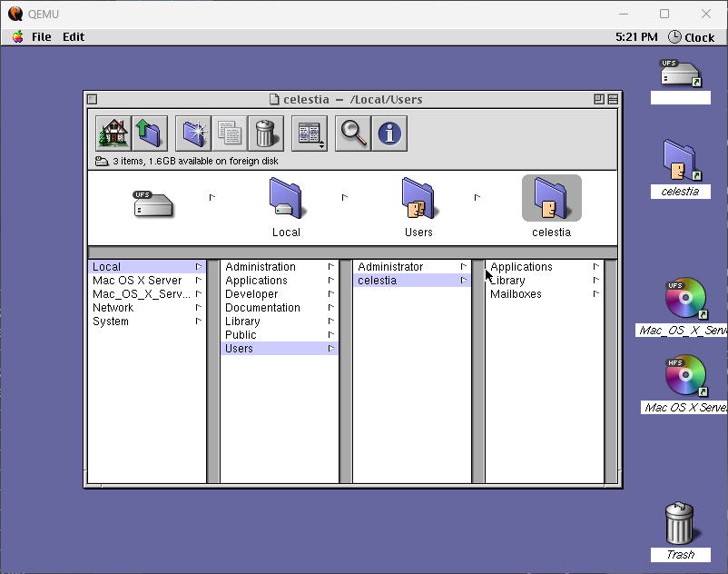
Task: Click the Home house icon in toolbar
Action: (113, 134)
